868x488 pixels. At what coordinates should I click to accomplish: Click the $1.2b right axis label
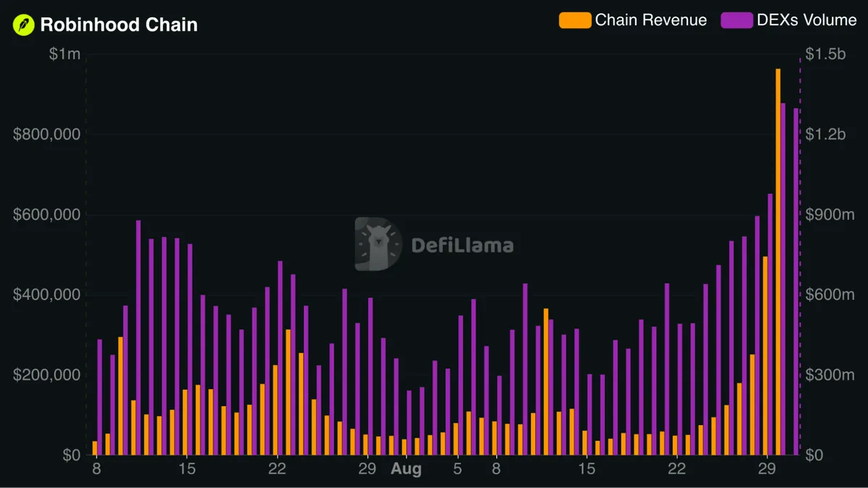tap(825, 134)
